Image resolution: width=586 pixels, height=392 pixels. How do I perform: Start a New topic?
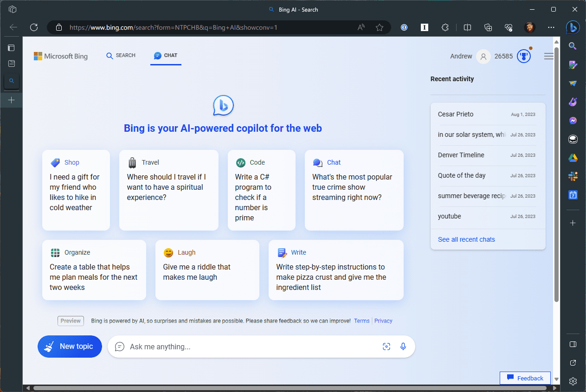70,347
